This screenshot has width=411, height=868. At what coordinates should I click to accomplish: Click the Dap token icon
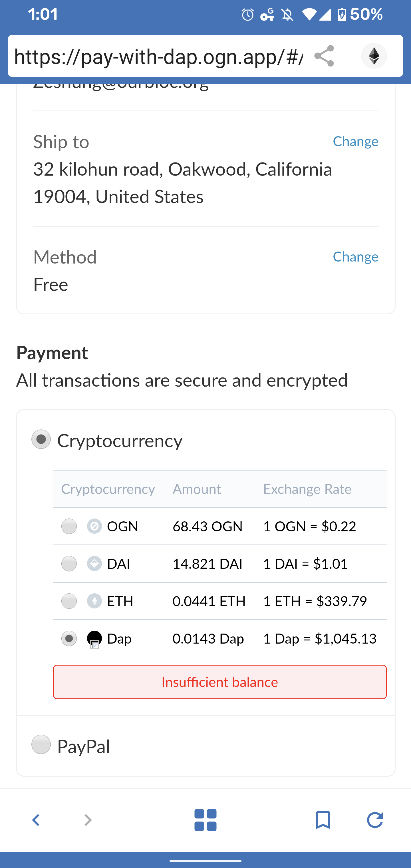coord(94,638)
